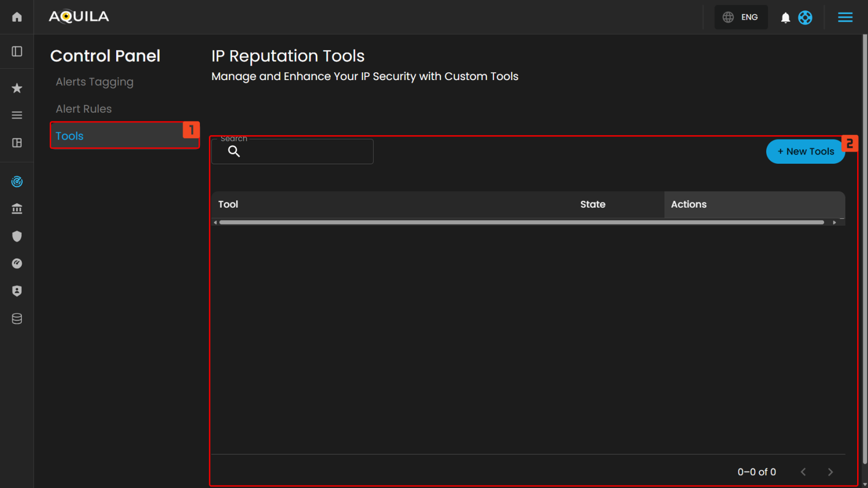This screenshot has height=488, width=868.
Task: Click the bank building icon
Action: (x=17, y=209)
